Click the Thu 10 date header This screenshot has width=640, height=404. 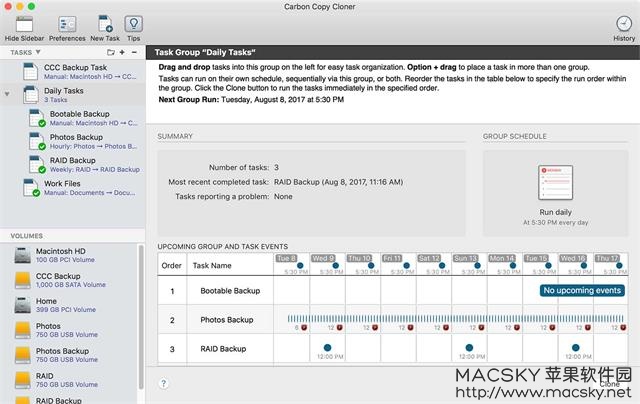pos(359,258)
